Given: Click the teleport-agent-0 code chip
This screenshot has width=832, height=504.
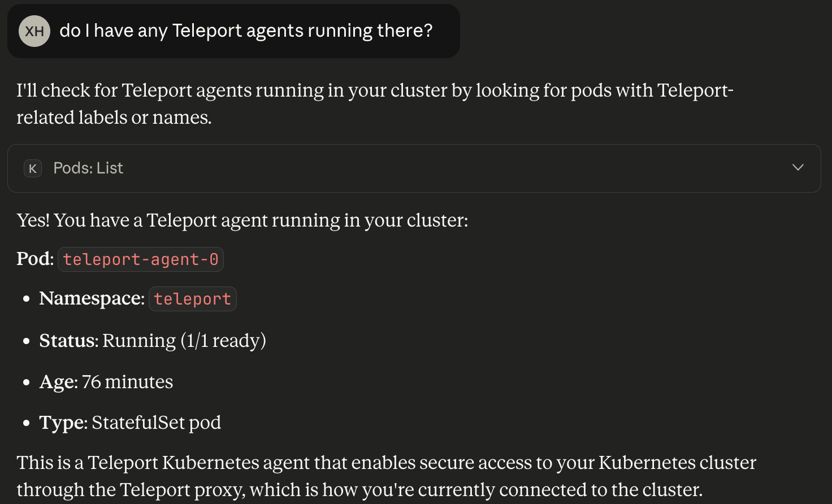Looking at the screenshot, I should (x=140, y=259).
